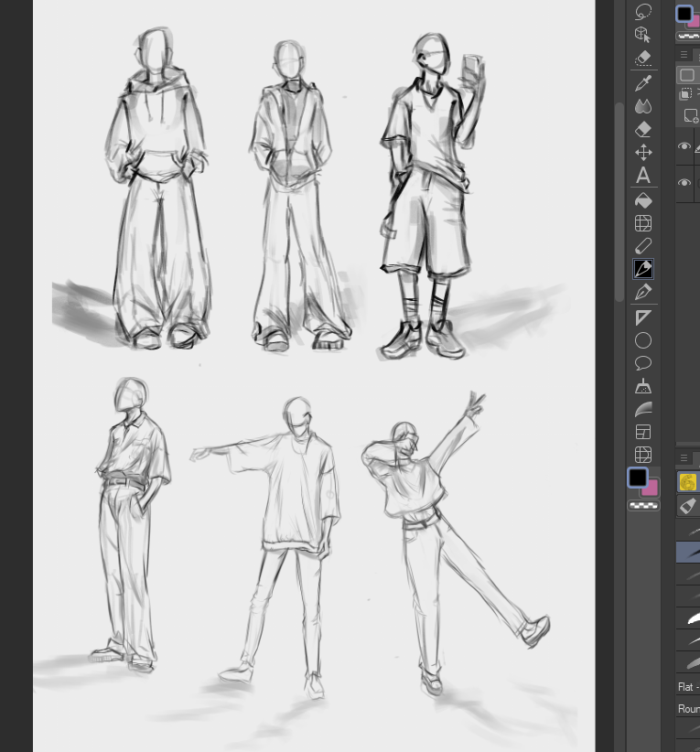Click the new raster layer icon
700x752 pixels.
click(691, 116)
